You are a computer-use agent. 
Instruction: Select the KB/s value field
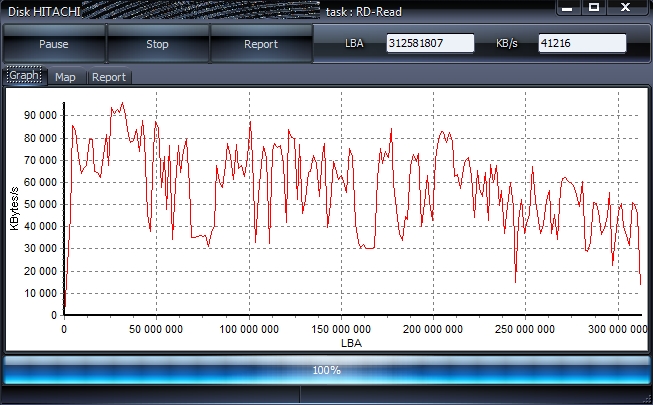(x=581, y=44)
